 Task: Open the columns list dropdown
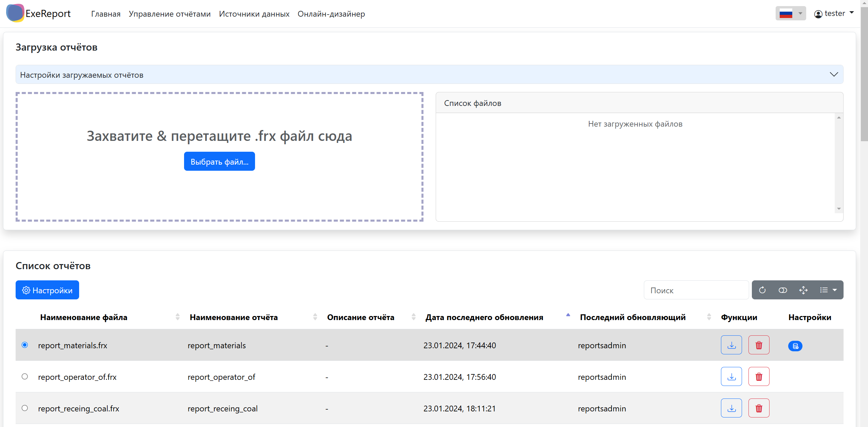point(828,290)
